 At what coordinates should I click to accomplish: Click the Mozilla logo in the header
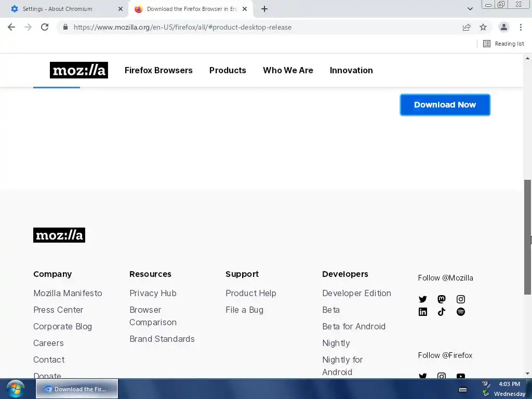click(79, 70)
